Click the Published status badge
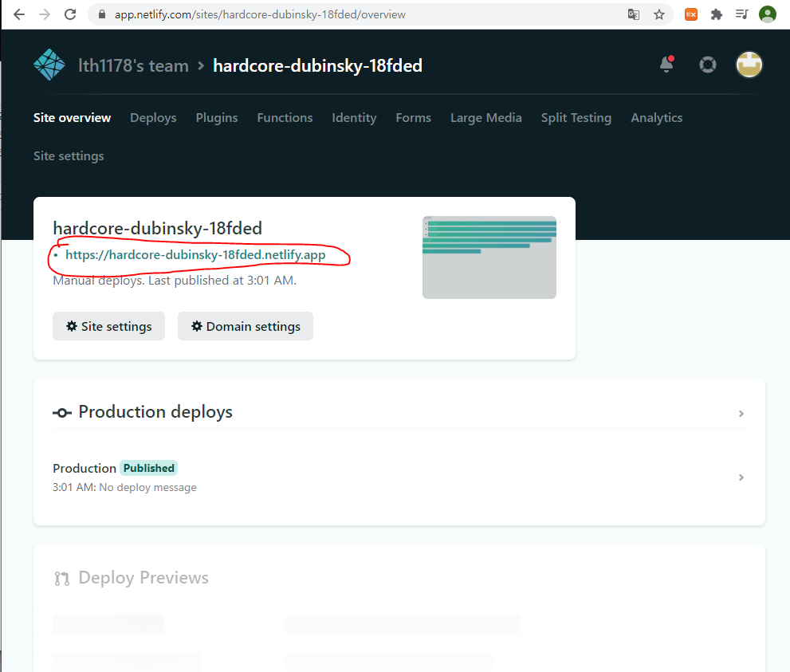 point(148,468)
